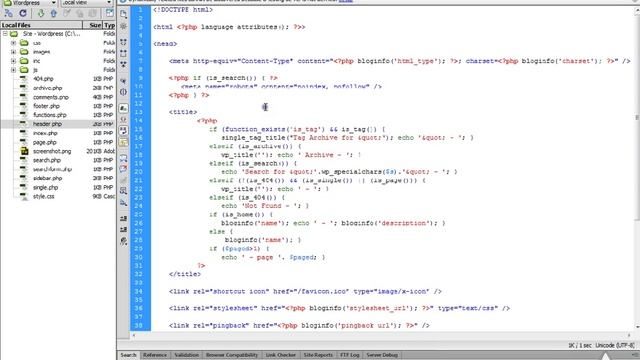Expand the js folder

[13, 70]
